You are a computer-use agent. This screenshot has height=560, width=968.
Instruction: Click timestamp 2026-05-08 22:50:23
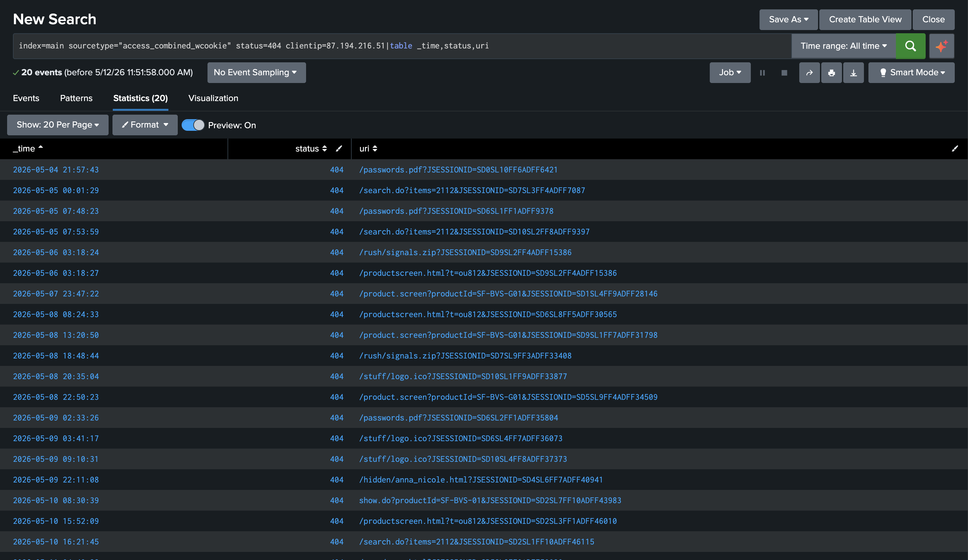(56, 397)
